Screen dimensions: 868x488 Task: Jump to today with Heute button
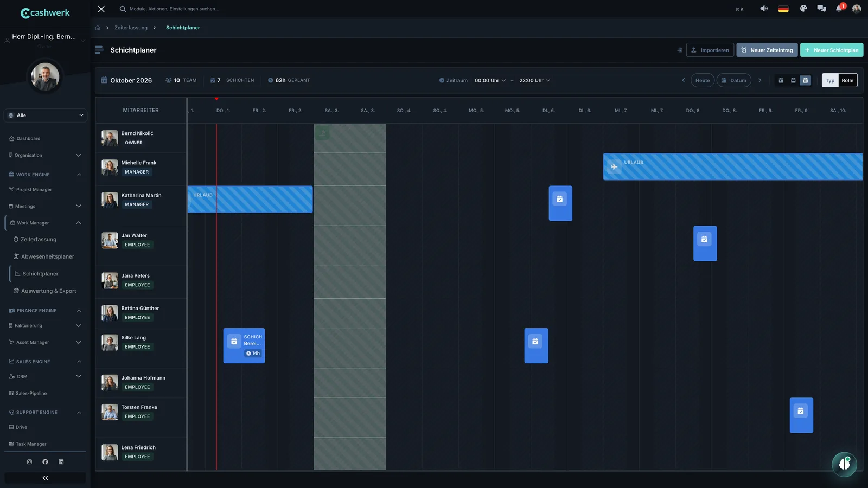pos(703,80)
